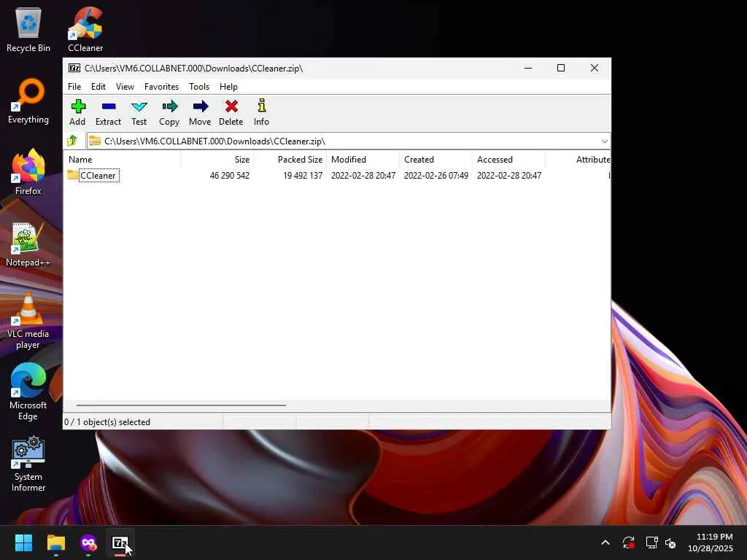This screenshot has width=747, height=560.
Task: Close the 7-Zip window
Action: pos(594,68)
